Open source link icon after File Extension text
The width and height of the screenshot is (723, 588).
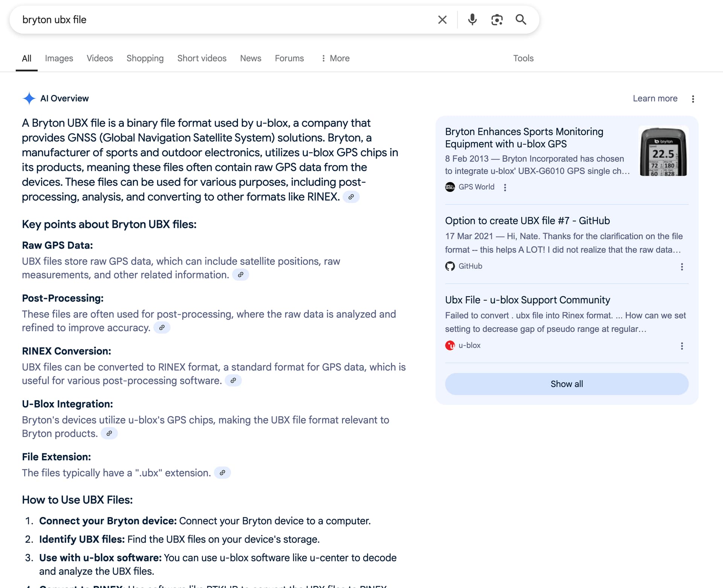[x=222, y=473]
